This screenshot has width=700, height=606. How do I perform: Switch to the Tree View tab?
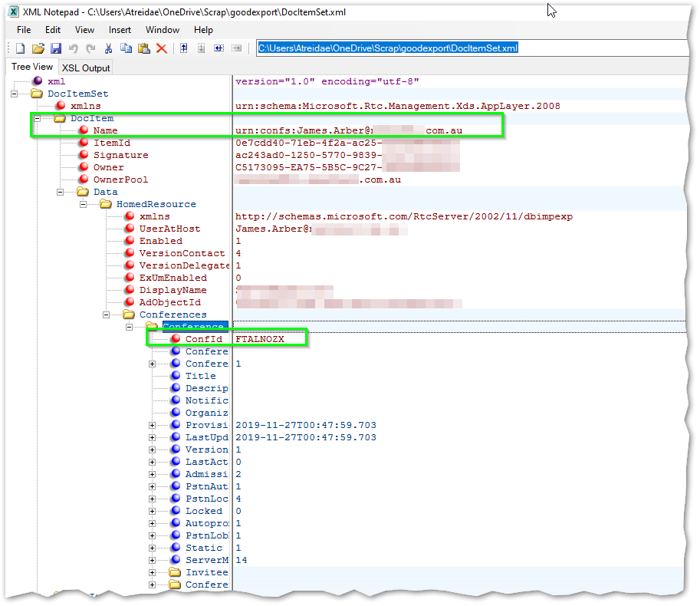(32, 67)
